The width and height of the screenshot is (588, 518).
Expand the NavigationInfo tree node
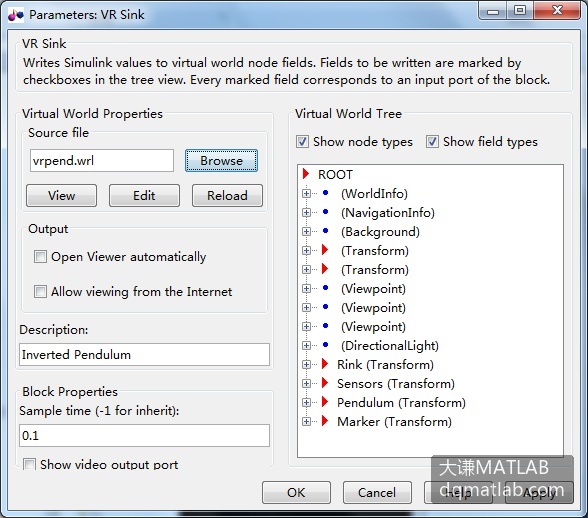pos(306,213)
